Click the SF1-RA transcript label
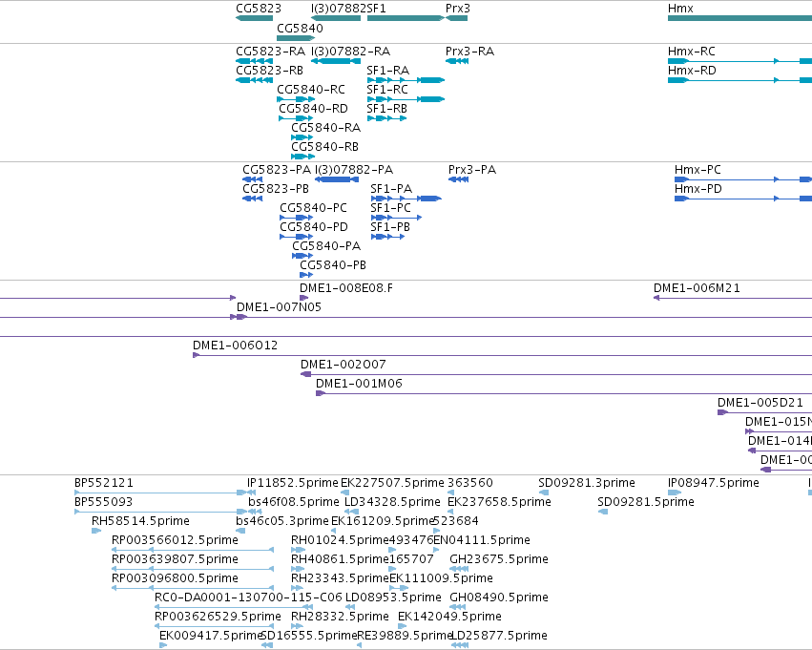 point(388,71)
